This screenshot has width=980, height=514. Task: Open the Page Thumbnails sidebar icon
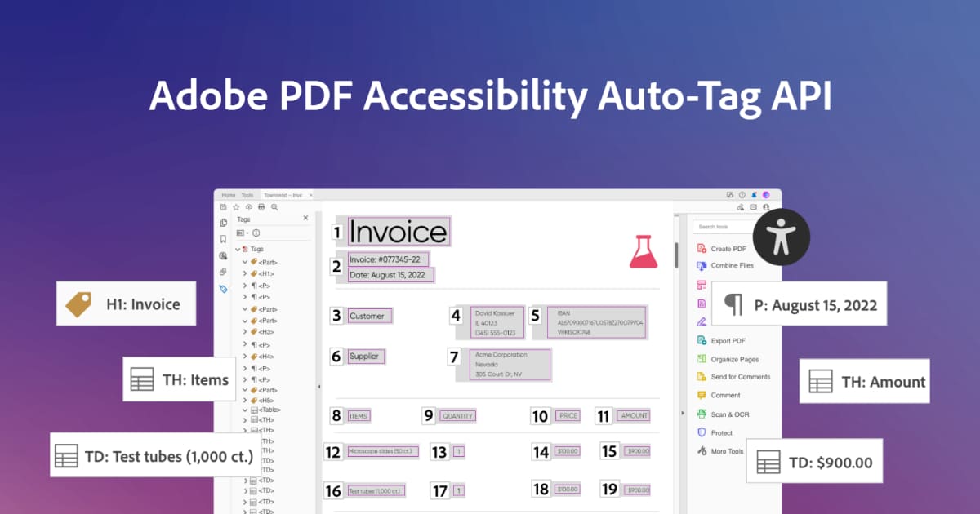pyautogui.click(x=223, y=222)
